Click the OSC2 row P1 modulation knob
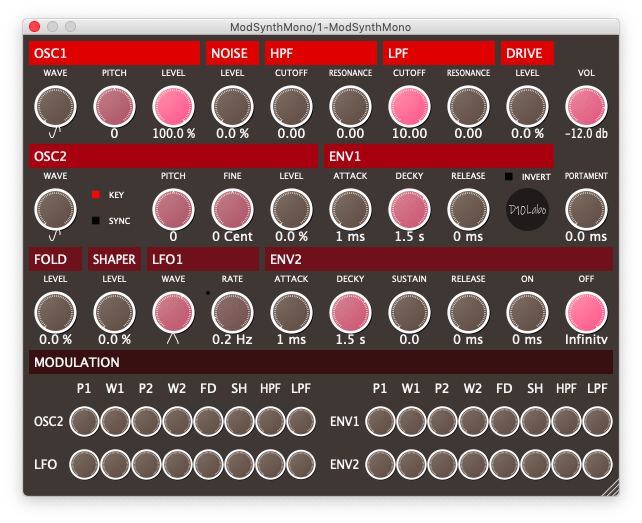The height and width of the screenshot is (523, 642). pyautogui.click(x=84, y=420)
